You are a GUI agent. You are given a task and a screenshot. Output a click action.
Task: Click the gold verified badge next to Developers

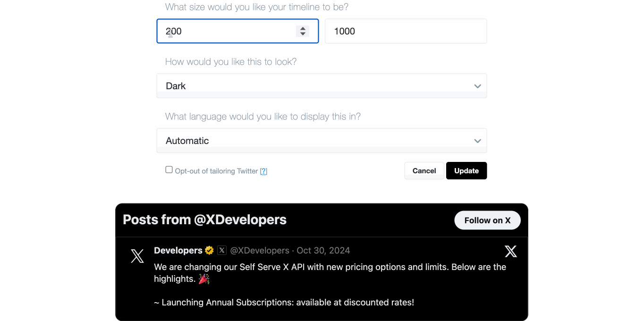pos(209,251)
